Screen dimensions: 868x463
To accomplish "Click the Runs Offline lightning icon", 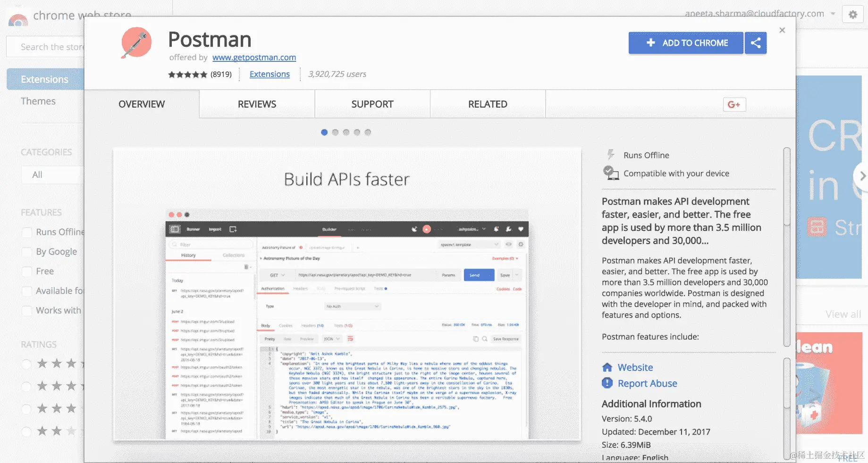I will point(611,155).
